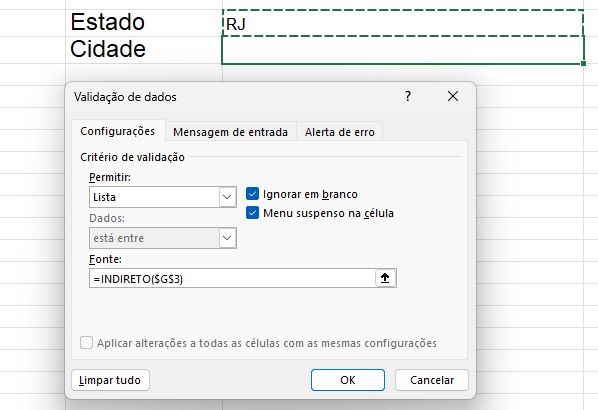Select the cell containing RJ
This screenshot has height=410, width=598.
[x=403, y=23]
